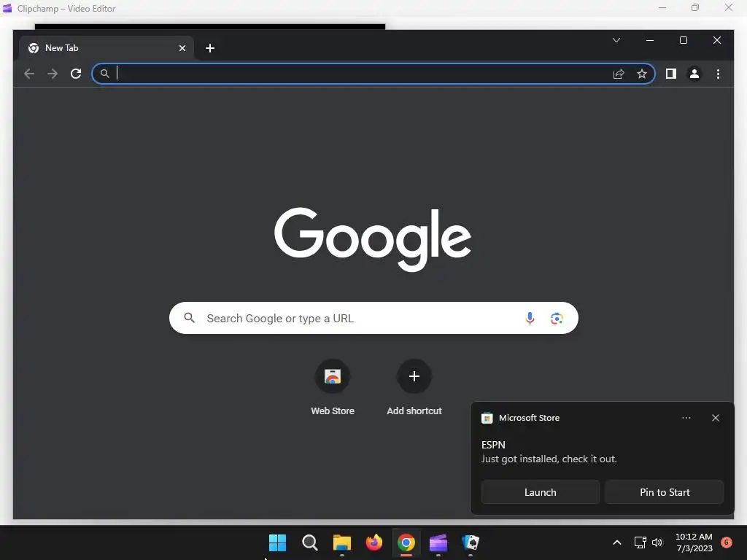Open the Chrome profile avatar
The image size is (747, 560).
coord(694,74)
